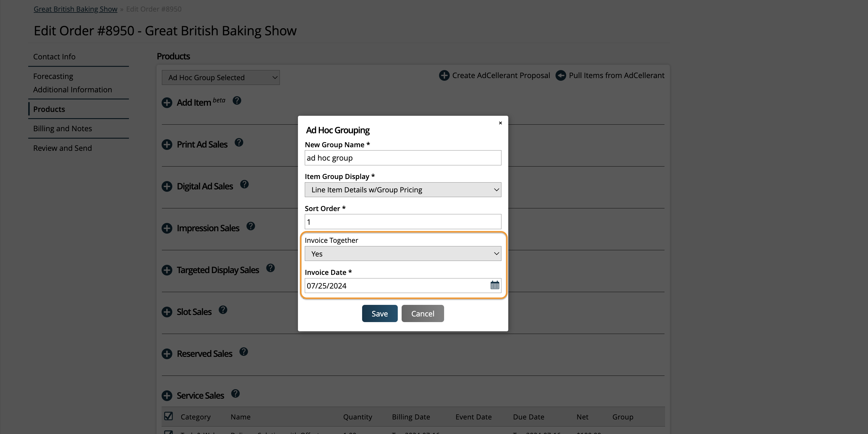Screen dimensions: 868x434
Task: Open the Great British Baking Show breadcrumb link
Action: click(75, 9)
